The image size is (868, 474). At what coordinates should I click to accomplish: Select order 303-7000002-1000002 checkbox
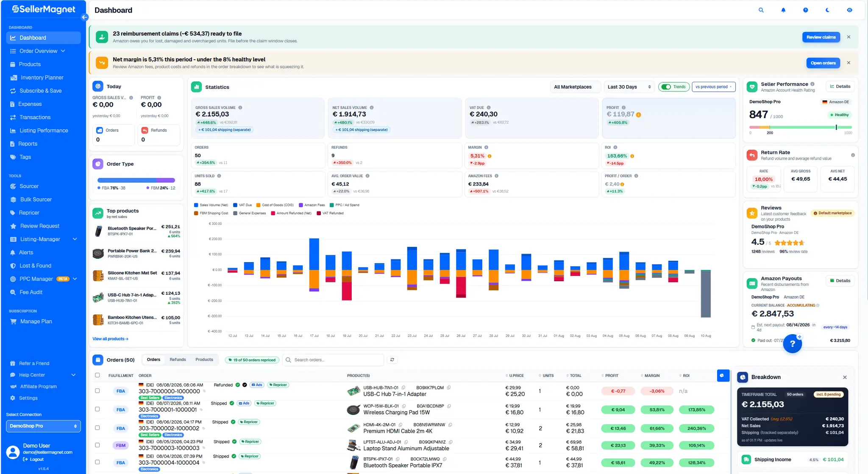coord(97,428)
